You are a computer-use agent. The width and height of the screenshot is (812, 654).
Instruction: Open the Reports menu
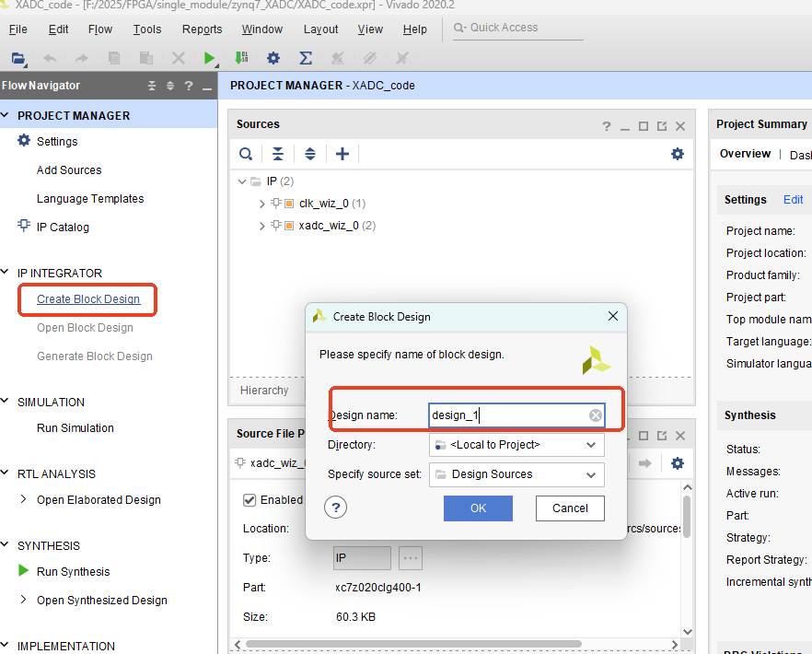click(202, 29)
